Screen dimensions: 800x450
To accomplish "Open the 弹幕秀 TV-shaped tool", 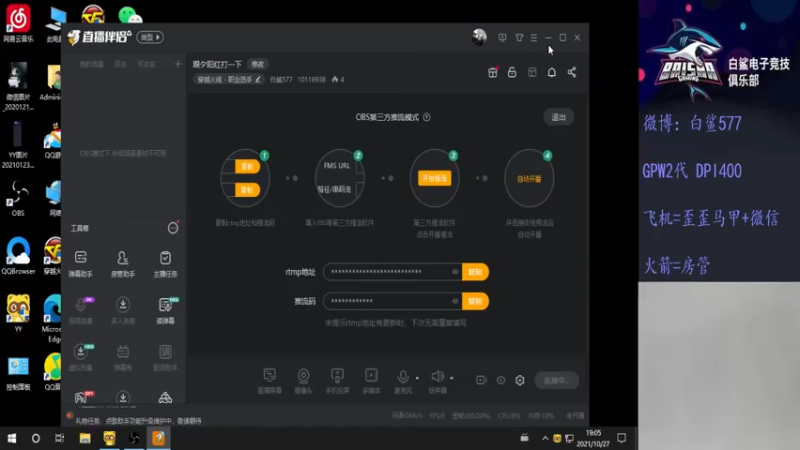I will 123,357.
